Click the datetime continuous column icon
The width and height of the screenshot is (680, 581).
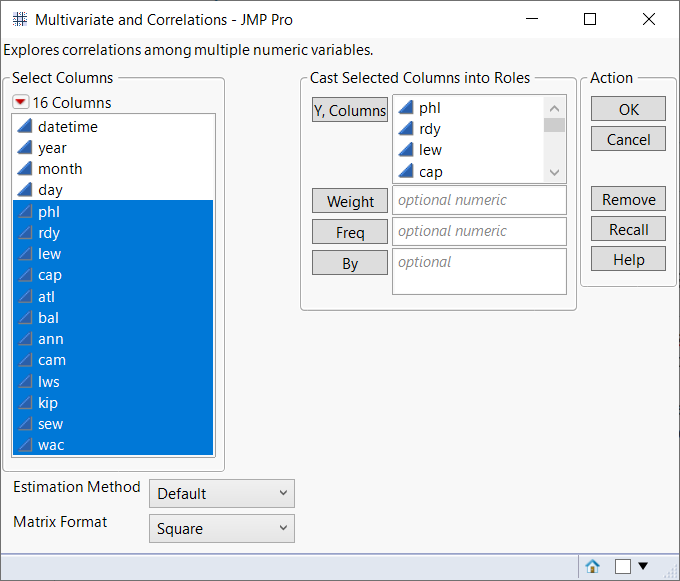pos(24,127)
